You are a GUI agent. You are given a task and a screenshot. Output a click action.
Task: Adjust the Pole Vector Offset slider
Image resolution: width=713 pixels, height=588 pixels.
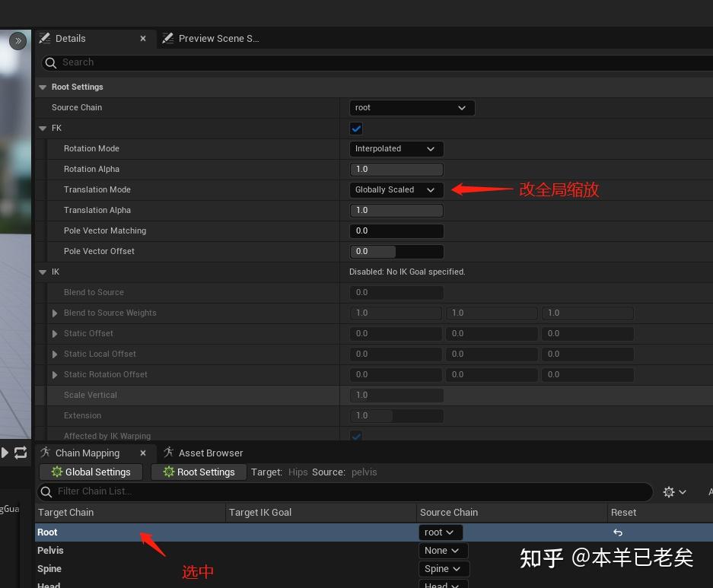[x=396, y=251]
